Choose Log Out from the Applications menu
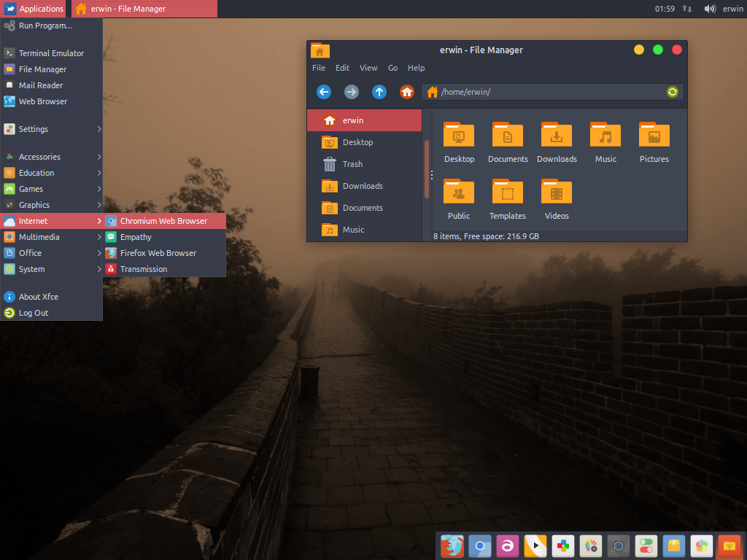Screen dimensions: 747x560 coord(52,313)
